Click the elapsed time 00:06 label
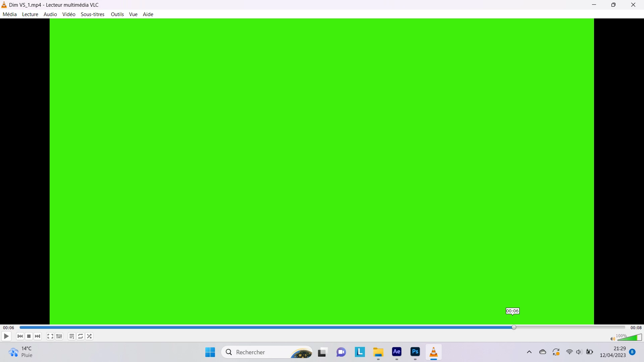 point(9,328)
